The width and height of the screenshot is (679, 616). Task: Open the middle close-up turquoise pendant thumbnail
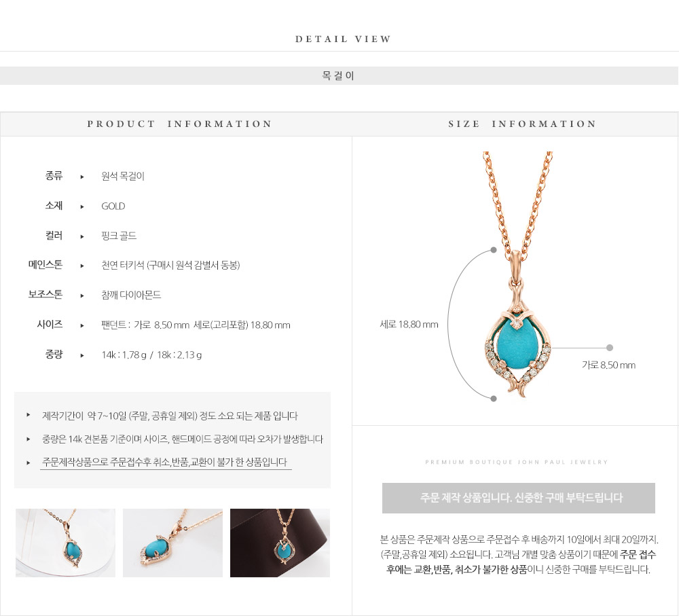172,543
